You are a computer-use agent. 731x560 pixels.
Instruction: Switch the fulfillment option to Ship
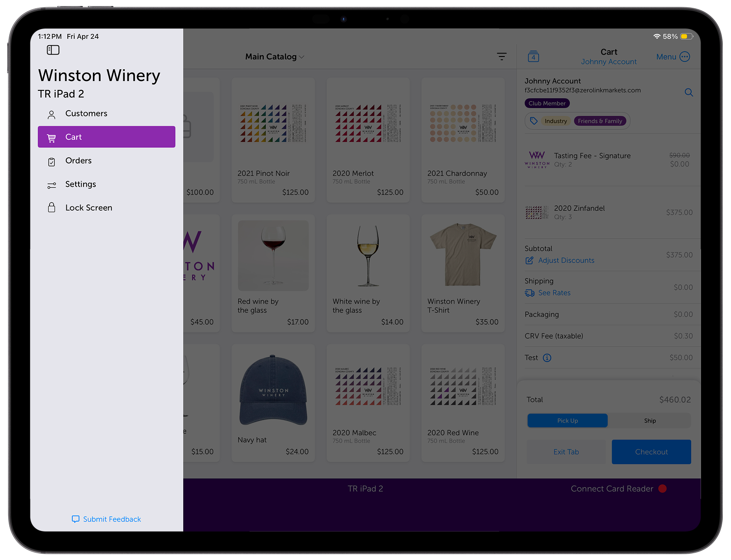(650, 420)
